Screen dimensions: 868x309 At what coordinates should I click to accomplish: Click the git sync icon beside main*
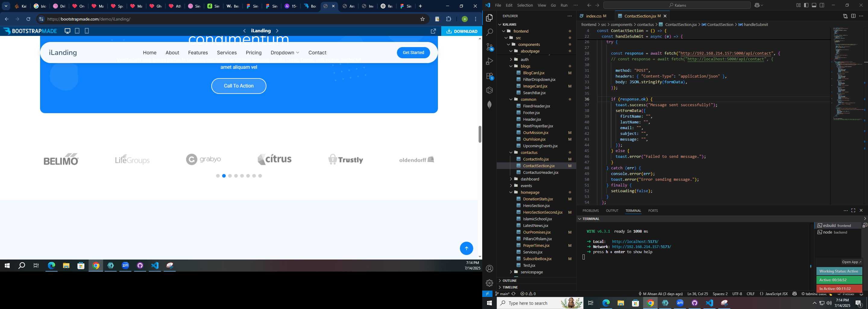(514, 294)
